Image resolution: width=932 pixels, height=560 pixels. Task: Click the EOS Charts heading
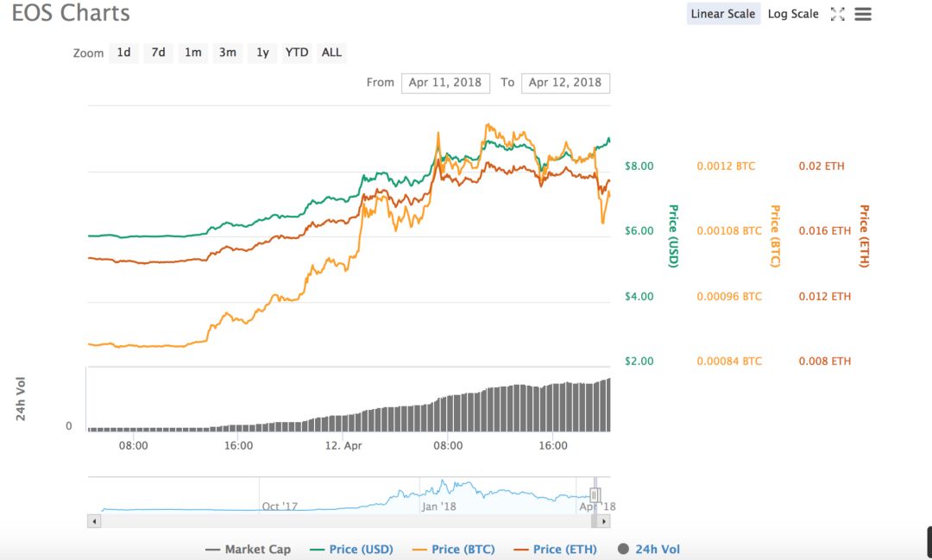[71, 13]
